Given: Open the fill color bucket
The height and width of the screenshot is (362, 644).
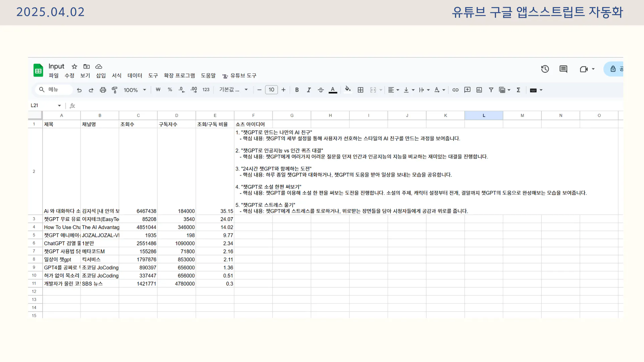Looking at the screenshot, I should (x=348, y=89).
